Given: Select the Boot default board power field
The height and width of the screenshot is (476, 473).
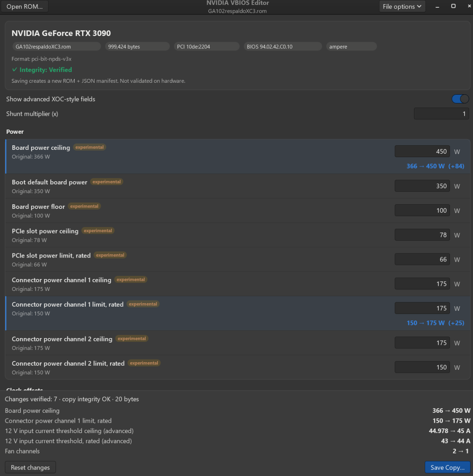Looking at the screenshot, I should tap(422, 186).
